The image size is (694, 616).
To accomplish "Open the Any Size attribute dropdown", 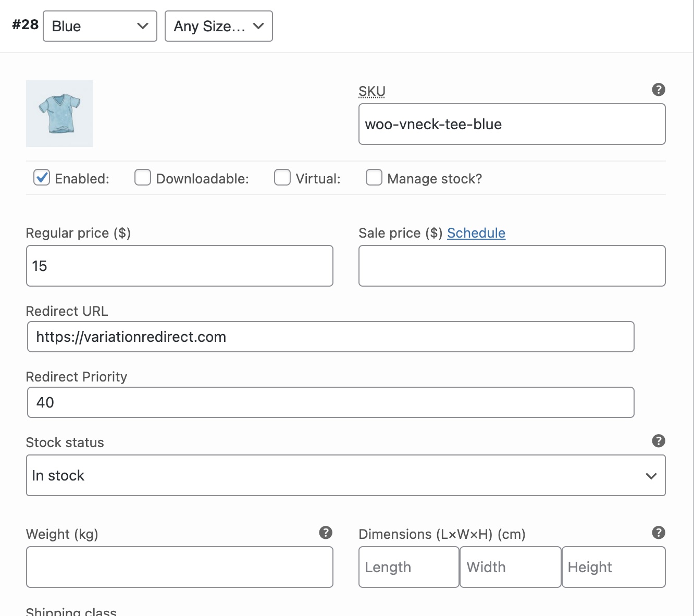I will coord(219,26).
